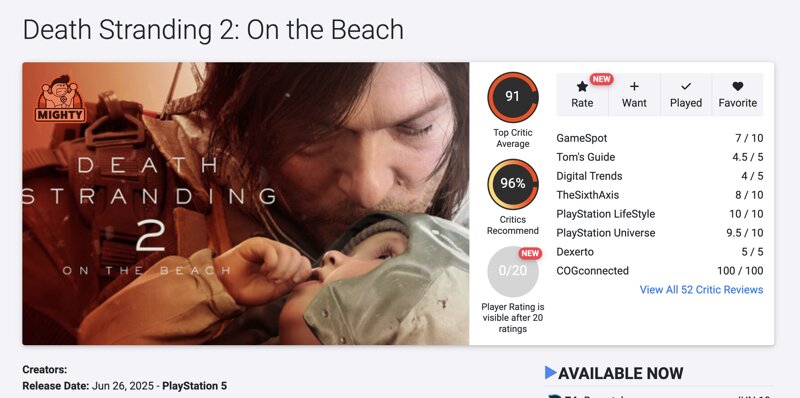Click the Available Now heading

pos(620,373)
